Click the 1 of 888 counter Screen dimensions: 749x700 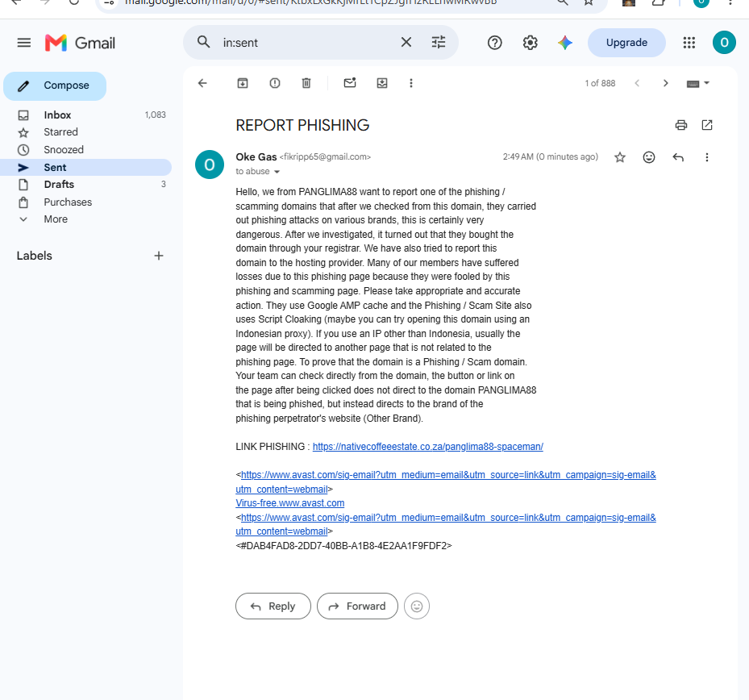pos(600,83)
